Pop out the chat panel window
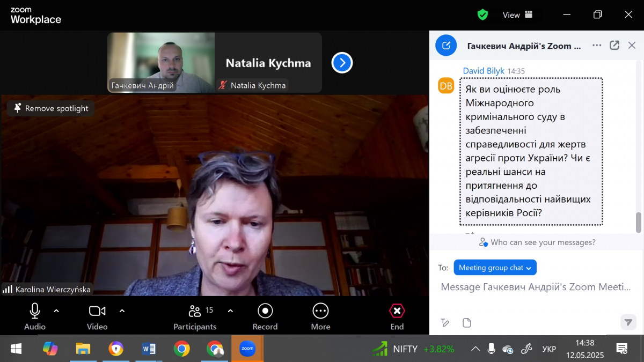The height and width of the screenshot is (362, 644). [x=614, y=46]
